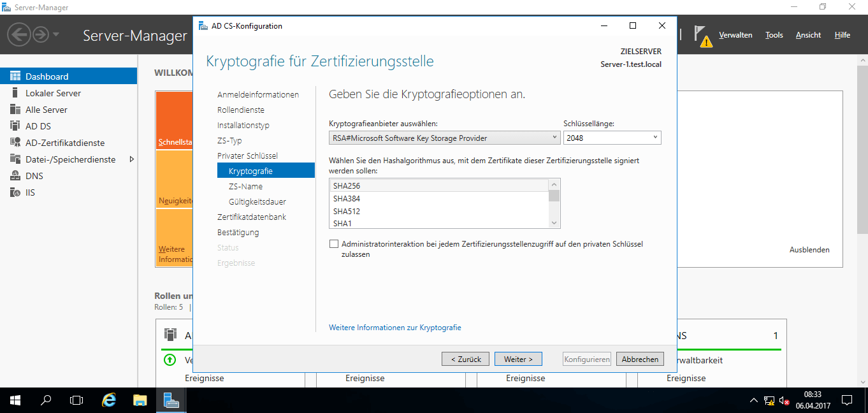The height and width of the screenshot is (413, 868).
Task: Open the notifications flag in Server-Manager
Action: coord(703,36)
